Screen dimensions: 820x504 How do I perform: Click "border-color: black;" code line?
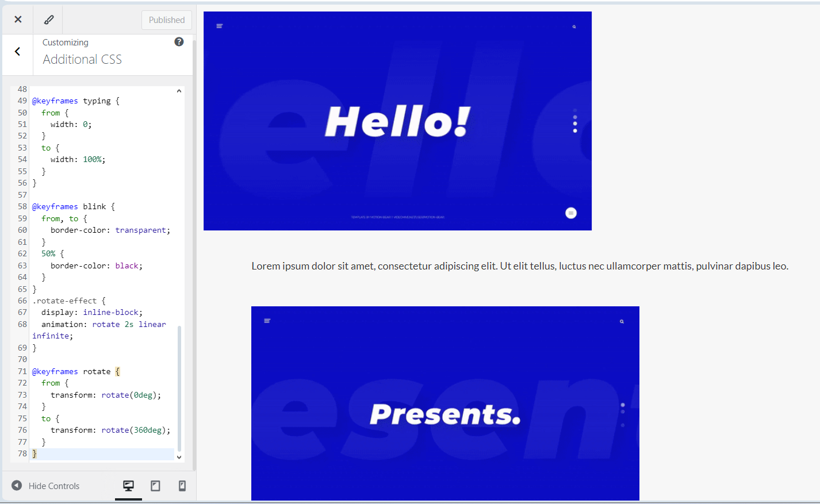coord(97,266)
